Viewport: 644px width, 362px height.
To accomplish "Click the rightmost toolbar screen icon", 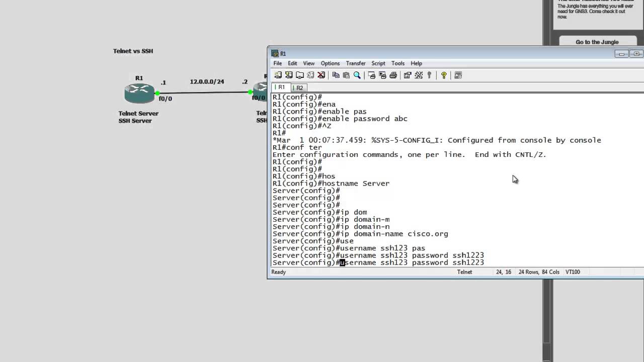I will (458, 75).
